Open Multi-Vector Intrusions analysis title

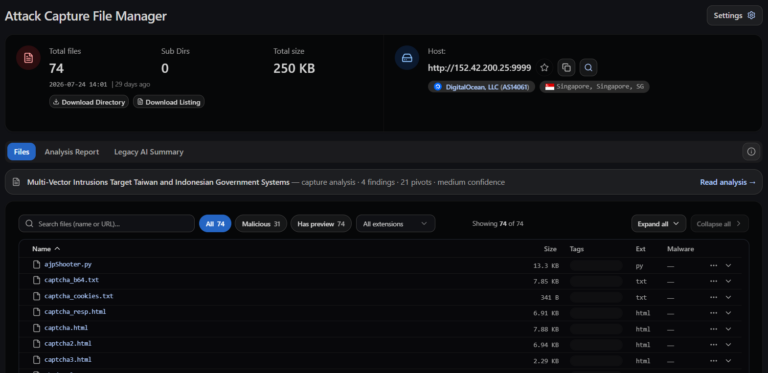[x=158, y=182]
